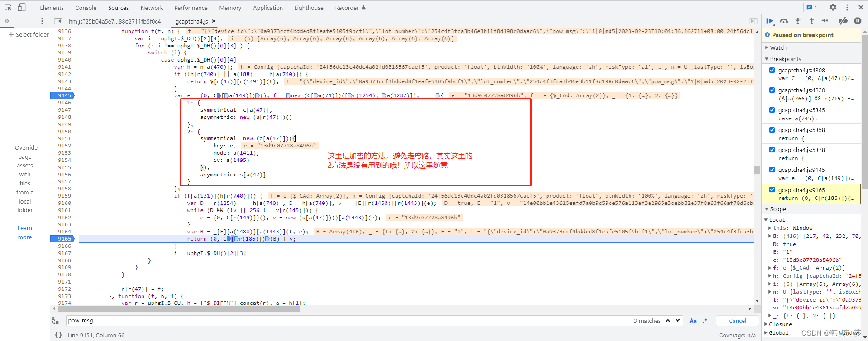Open the navigator pane three-dot menu
868x341 pixels.
point(42,21)
